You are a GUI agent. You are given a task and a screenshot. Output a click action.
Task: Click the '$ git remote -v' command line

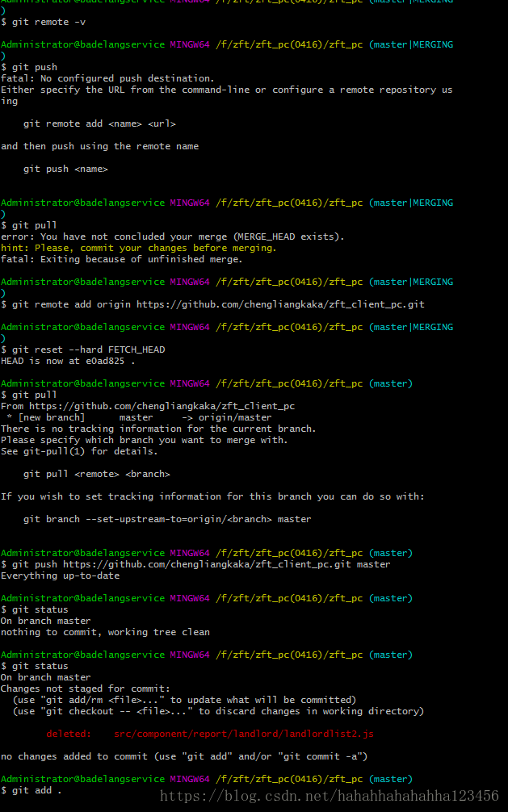coord(43,23)
